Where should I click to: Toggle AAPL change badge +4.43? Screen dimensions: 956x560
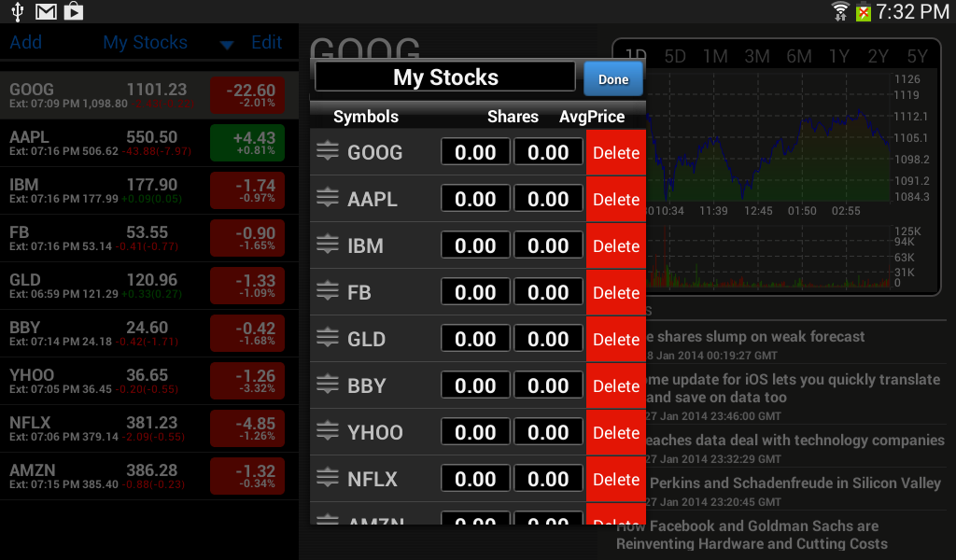coord(247,143)
